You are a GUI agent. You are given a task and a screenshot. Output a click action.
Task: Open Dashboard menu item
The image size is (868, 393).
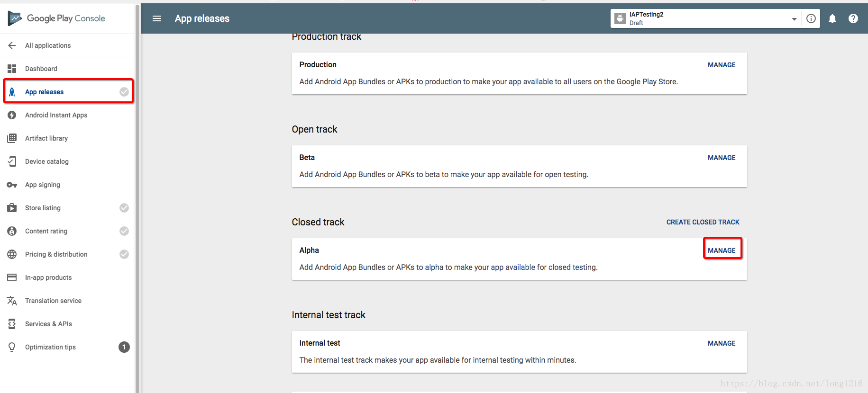coord(41,69)
